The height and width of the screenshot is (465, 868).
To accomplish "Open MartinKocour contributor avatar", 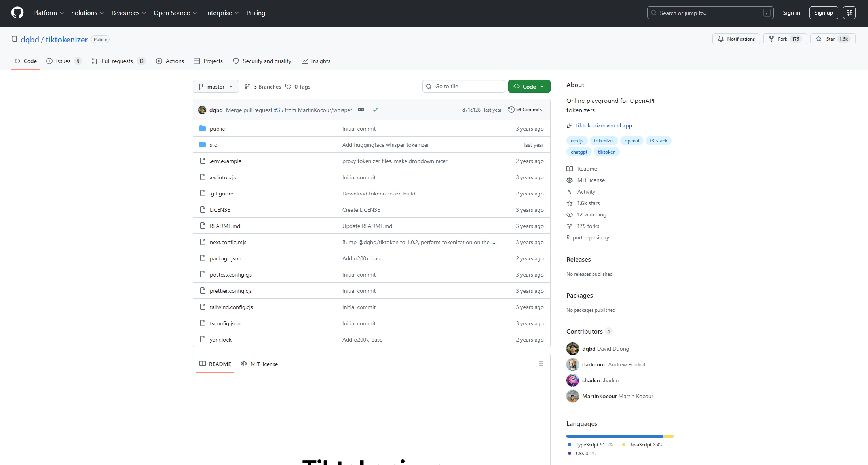I will (x=573, y=396).
